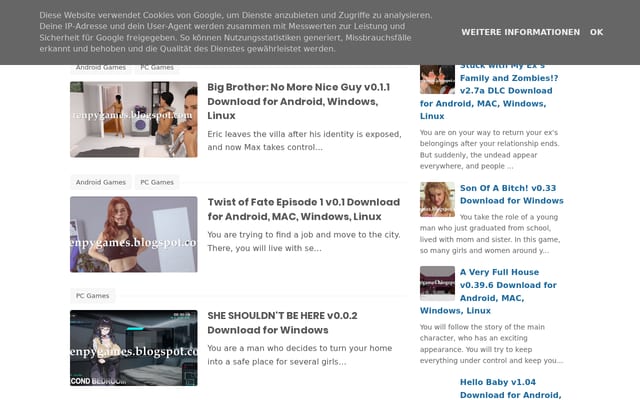Open Twist of Fate Episode 1 post title

coord(304,209)
